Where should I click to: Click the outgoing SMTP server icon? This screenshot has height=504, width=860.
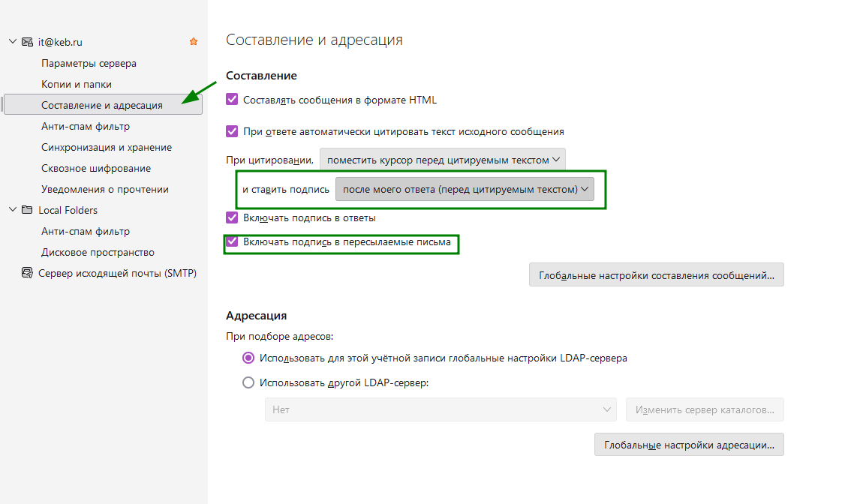click(27, 273)
